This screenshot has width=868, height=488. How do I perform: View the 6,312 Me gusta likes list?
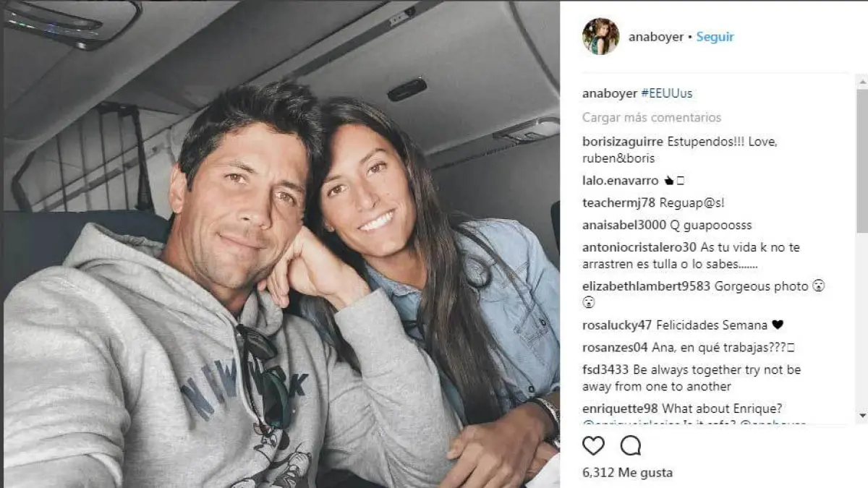[x=627, y=473]
